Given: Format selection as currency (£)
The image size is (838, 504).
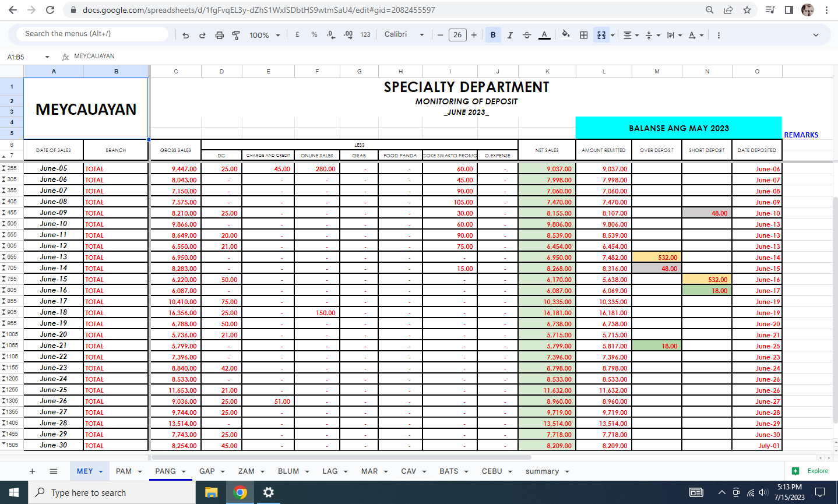Looking at the screenshot, I should [x=297, y=35].
